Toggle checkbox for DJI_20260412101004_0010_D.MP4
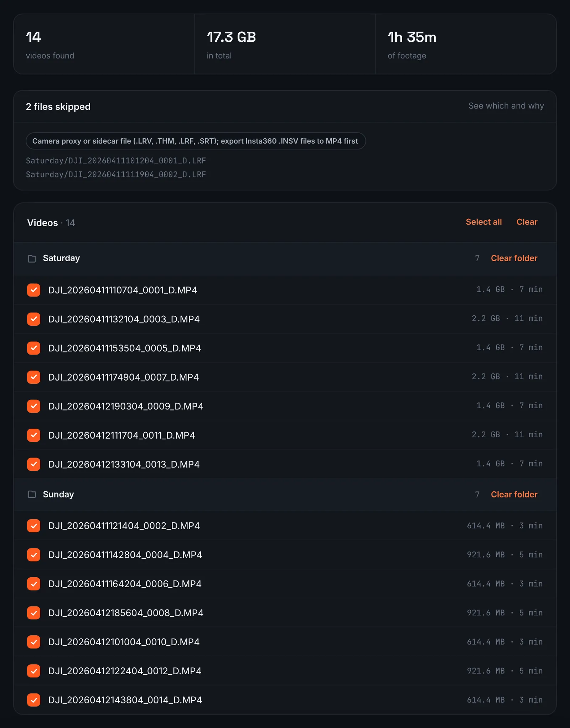The height and width of the screenshot is (728, 570). (33, 642)
